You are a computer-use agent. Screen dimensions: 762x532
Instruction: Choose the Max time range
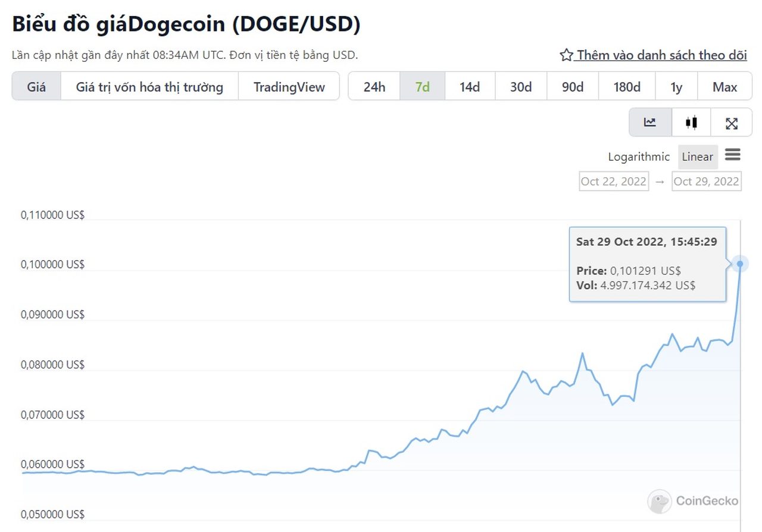pos(725,87)
